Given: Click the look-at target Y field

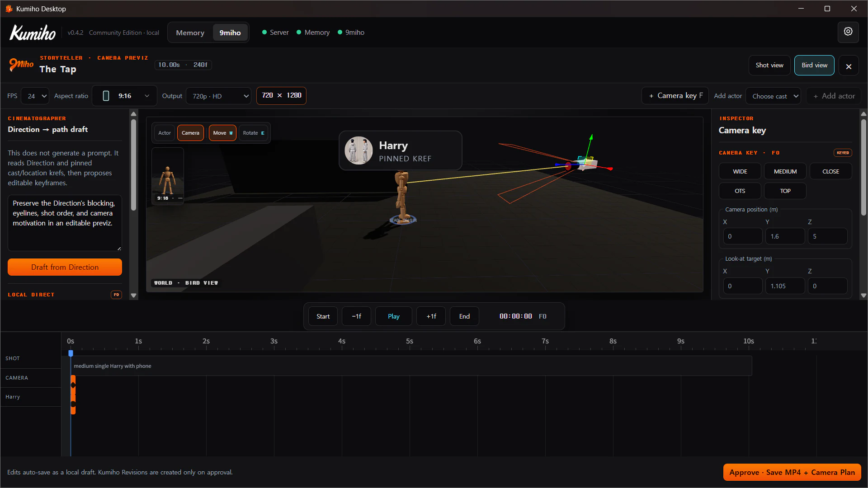Looking at the screenshot, I should click(x=784, y=286).
